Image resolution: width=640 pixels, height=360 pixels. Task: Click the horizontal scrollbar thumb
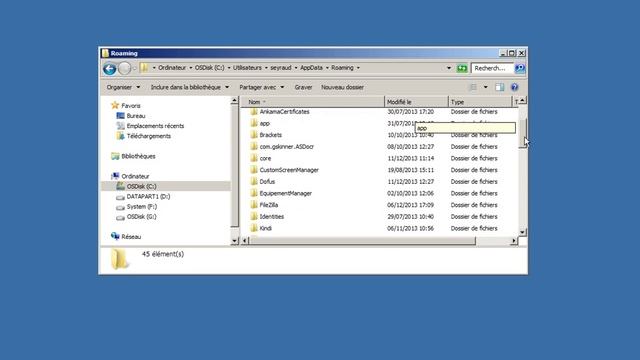(362, 241)
